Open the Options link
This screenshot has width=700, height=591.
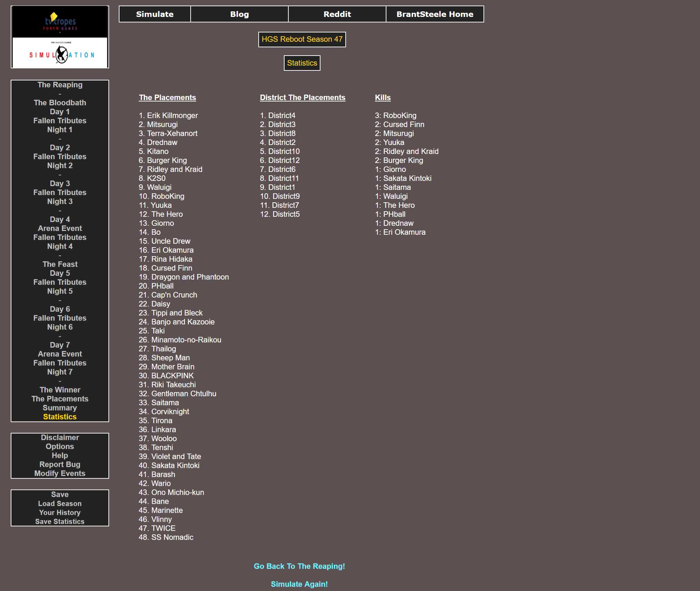pyautogui.click(x=60, y=447)
